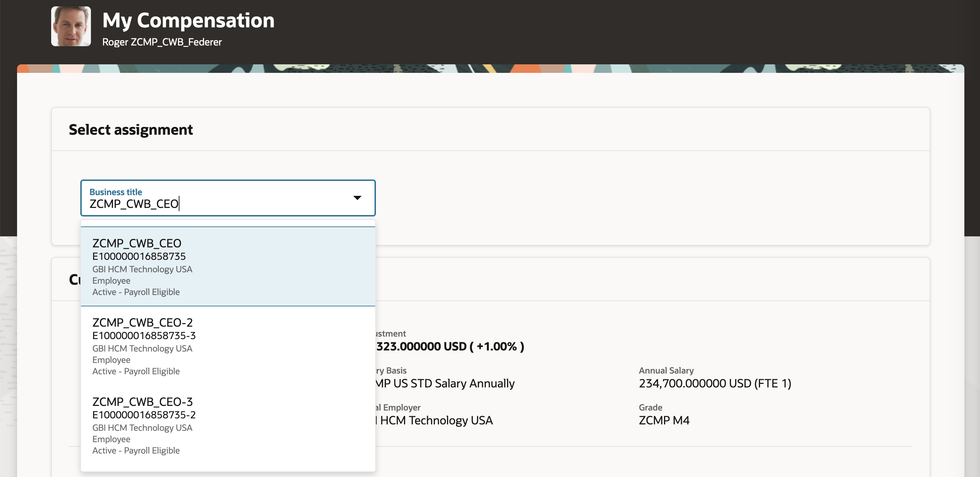The width and height of the screenshot is (980, 477).
Task: Click the Select assignment section heading
Action: (x=130, y=129)
